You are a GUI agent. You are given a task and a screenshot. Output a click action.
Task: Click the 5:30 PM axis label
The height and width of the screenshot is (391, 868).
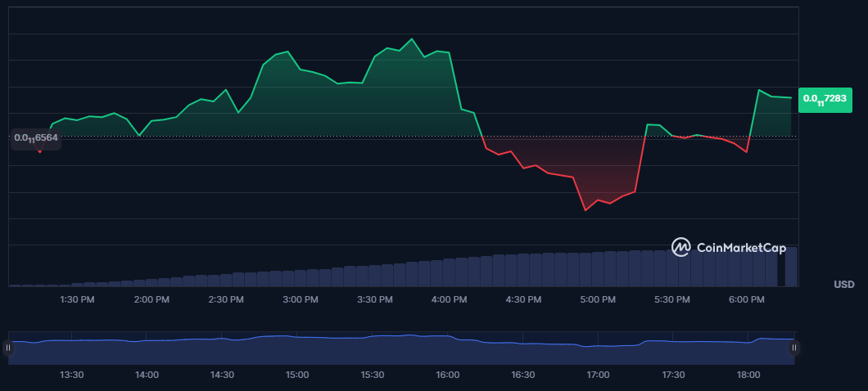click(672, 299)
